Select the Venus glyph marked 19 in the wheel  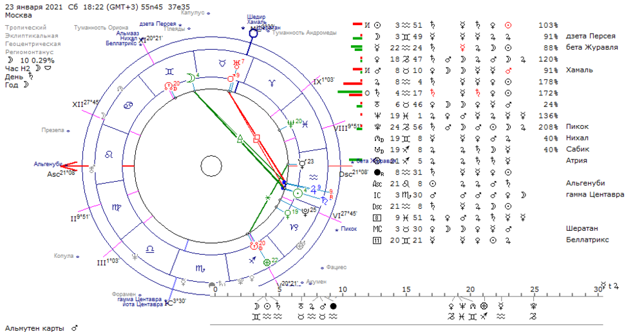tap(287, 213)
